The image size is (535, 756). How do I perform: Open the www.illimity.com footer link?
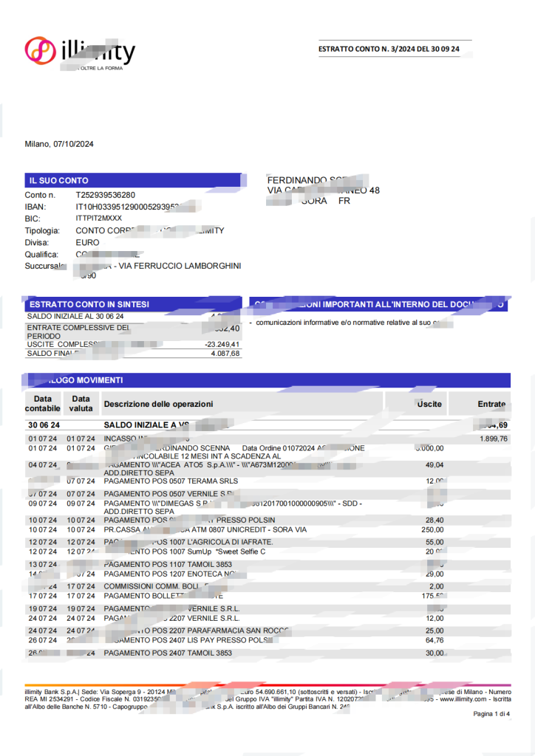[x=462, y=698]
